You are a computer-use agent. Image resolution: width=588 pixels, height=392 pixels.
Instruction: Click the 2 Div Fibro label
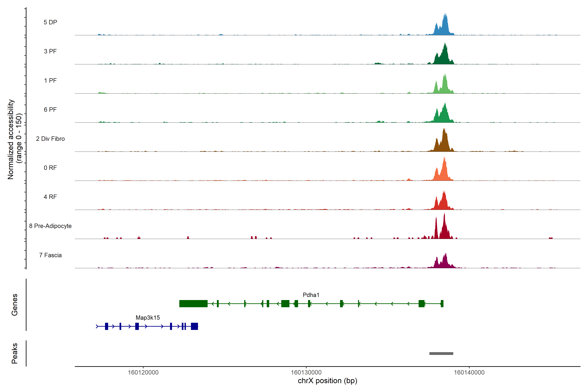(x=50, y=139)
